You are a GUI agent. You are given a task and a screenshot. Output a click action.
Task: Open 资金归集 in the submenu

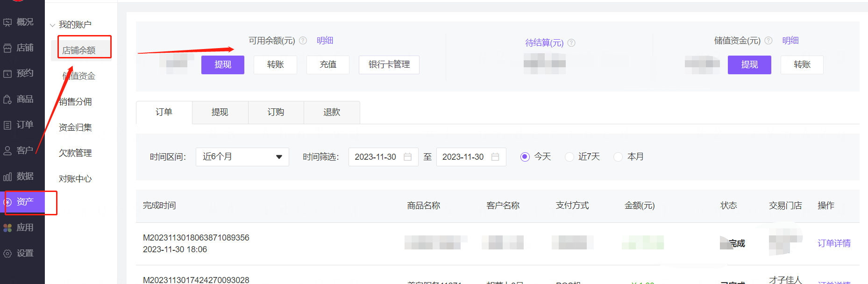[x=75, y=127]
